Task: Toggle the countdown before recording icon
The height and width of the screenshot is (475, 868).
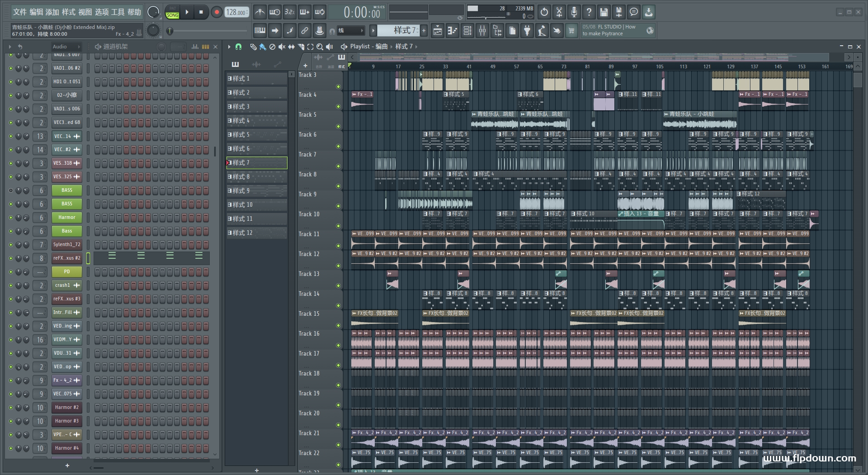Action: [289, 12]
